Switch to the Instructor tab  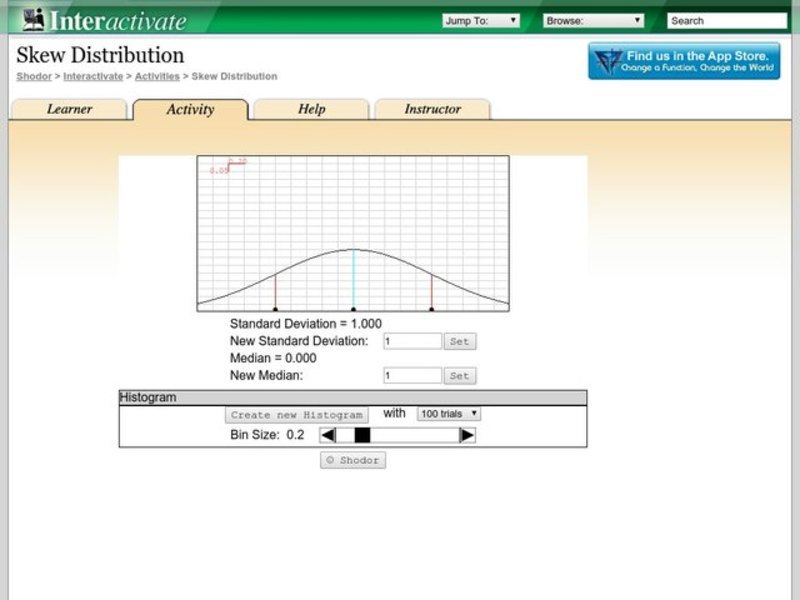tap(432, 110)
